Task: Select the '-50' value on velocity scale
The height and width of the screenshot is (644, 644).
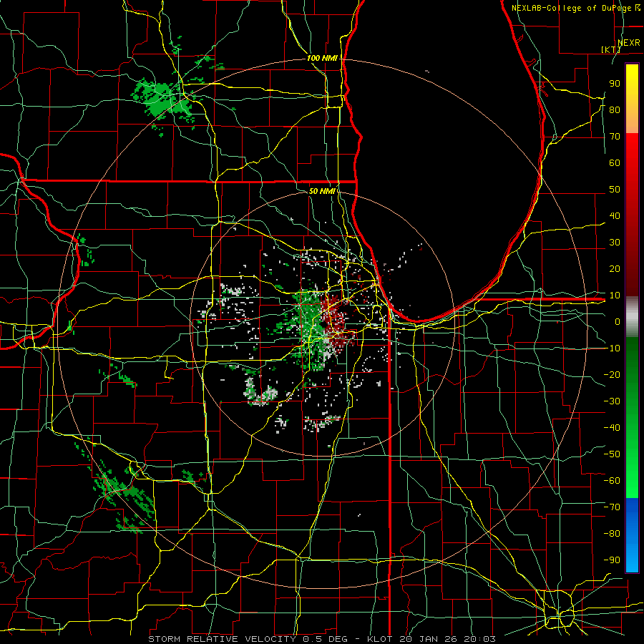Action: pyautogui.click(x=612, y=454)
